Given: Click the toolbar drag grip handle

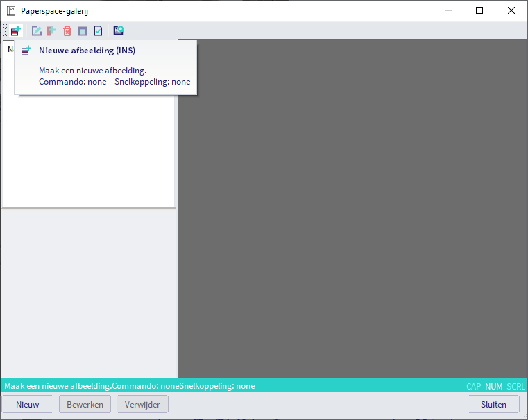Looking at the screenshot, I should click(5, 30).
